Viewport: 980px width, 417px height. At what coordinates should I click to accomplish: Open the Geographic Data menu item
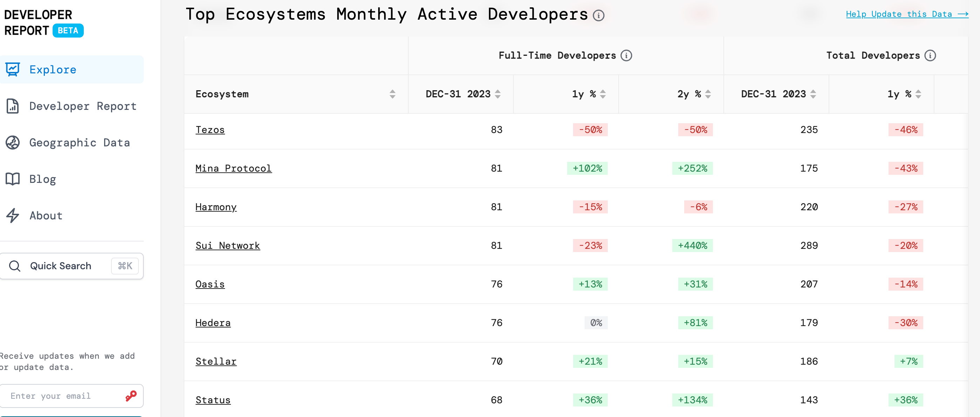pyautogui.click(x=80, y=143)
